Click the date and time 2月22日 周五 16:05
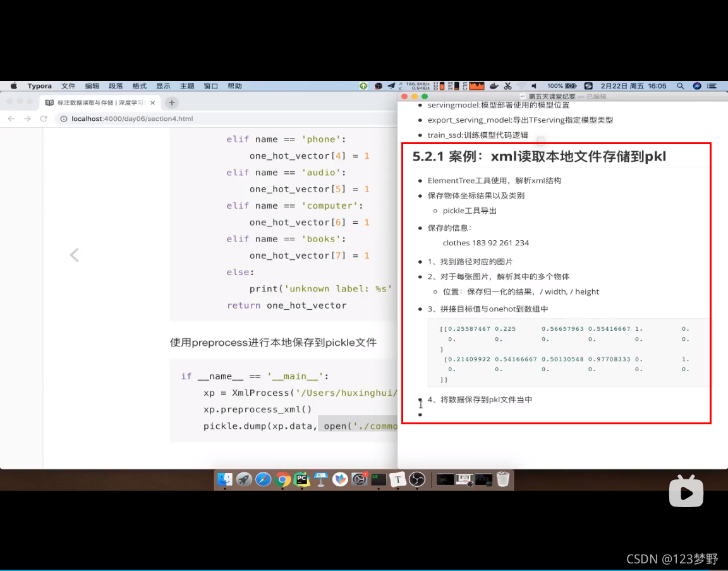The width and height of the screenshot is (728, 571). [x=633, y=86]
